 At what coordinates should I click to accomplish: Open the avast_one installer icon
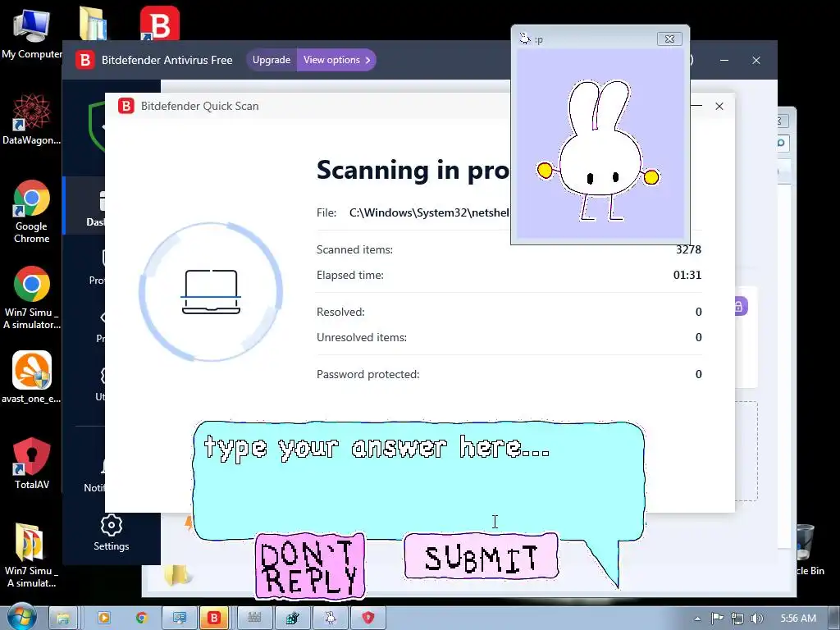[x=31, y=377]
